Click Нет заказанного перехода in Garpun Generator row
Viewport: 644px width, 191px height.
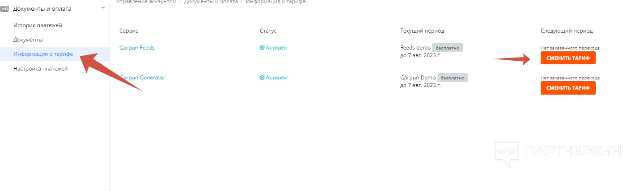pos(570,78)
